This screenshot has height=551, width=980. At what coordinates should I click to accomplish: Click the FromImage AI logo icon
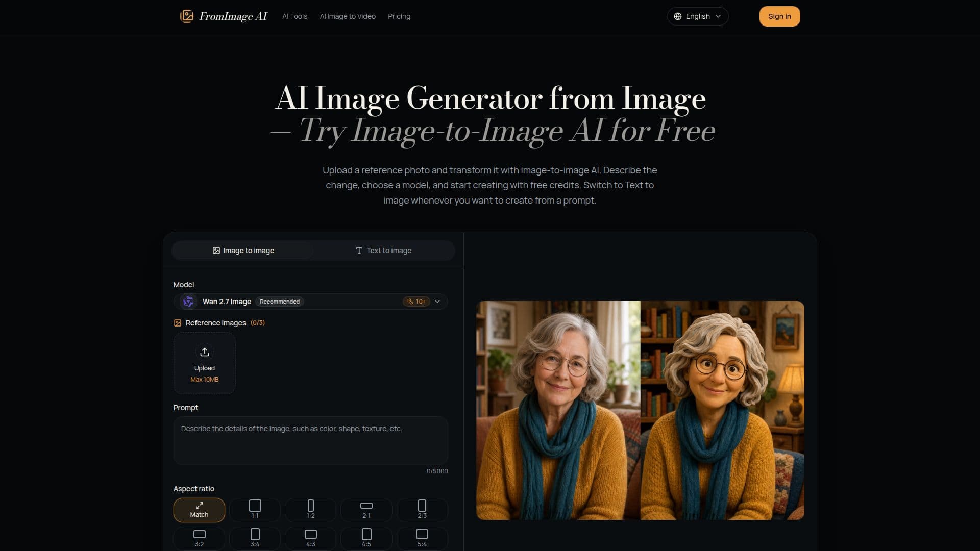click(187, 16)
